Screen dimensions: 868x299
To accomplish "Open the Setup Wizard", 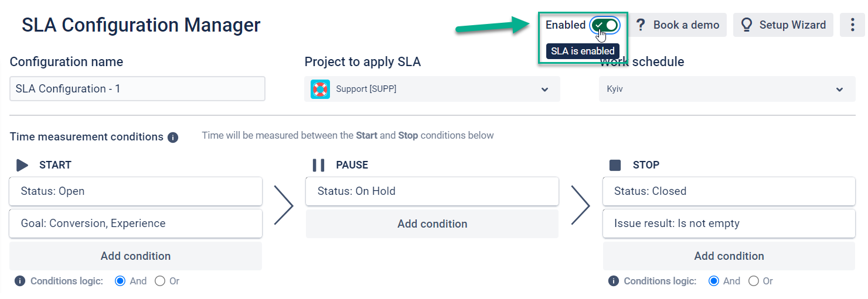I will (x=783, y=25).
